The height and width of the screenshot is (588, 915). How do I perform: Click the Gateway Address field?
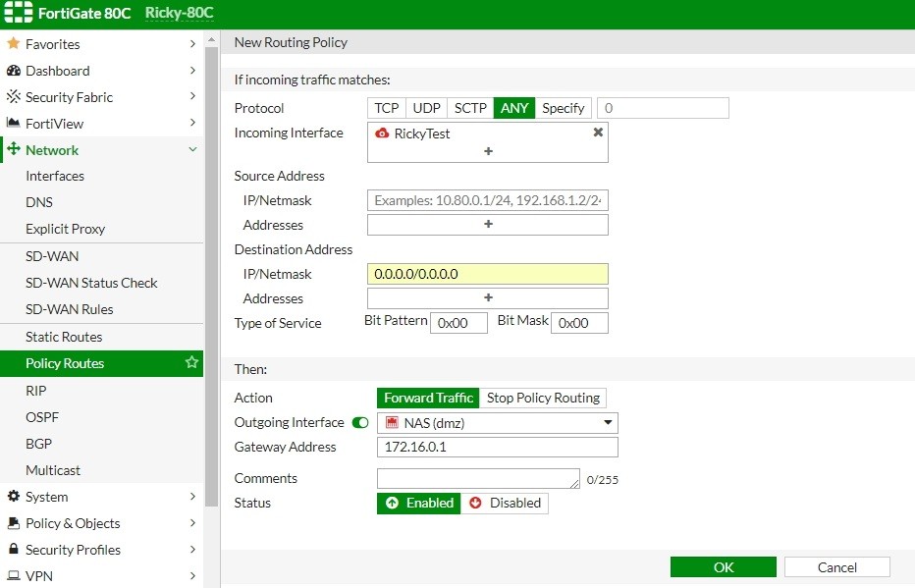(497, 447)
